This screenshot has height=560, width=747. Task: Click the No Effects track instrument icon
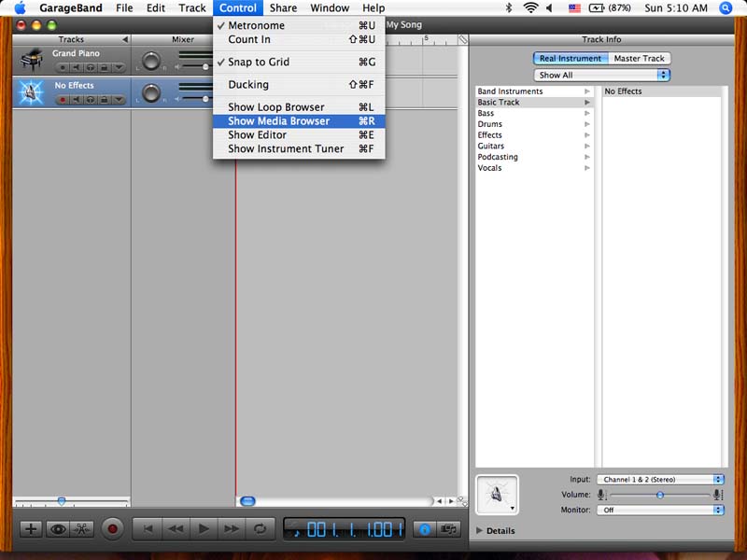coord(31,92)
